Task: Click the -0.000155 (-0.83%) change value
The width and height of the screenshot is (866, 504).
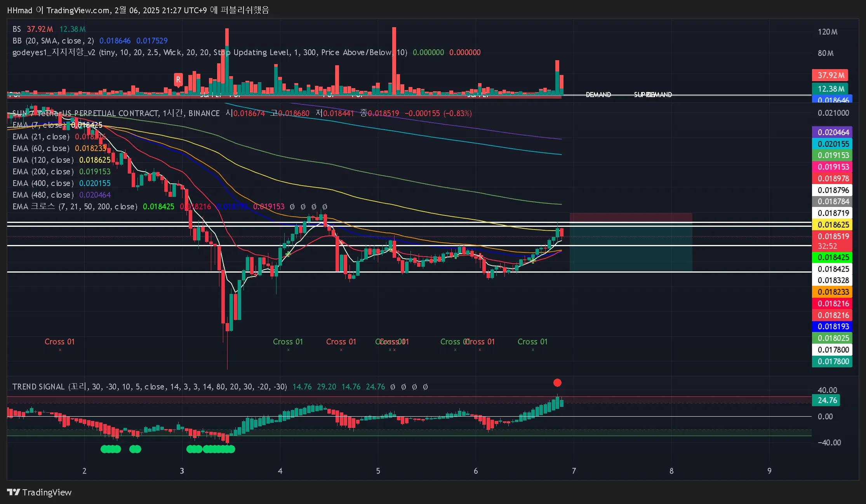Action: pos(438,113)
